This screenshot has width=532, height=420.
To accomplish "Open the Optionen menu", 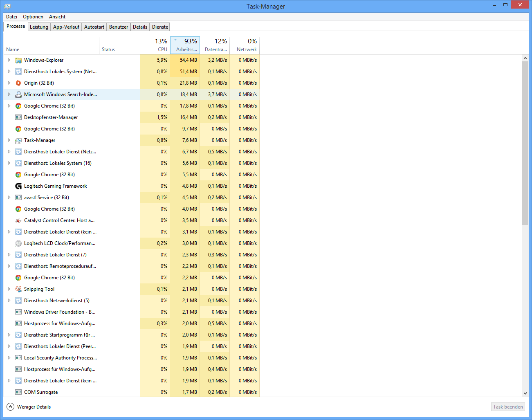I will [x=33, y=17].
